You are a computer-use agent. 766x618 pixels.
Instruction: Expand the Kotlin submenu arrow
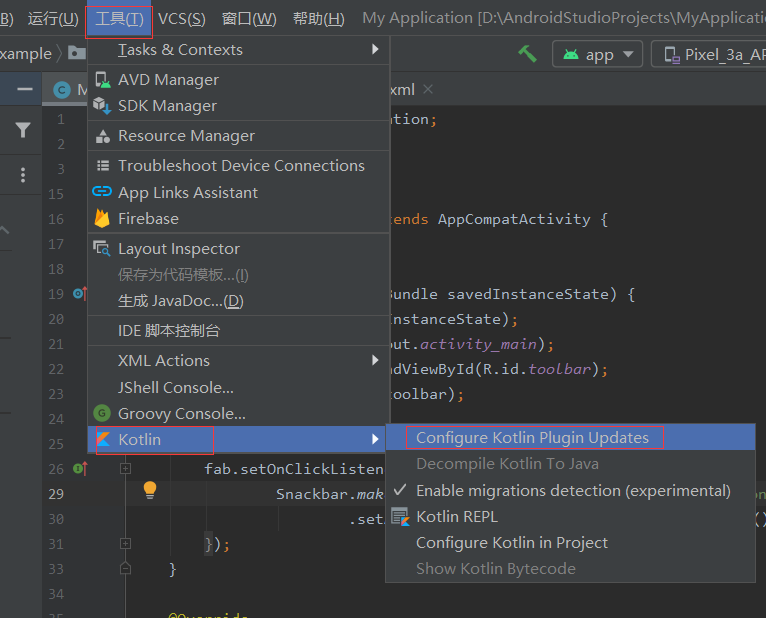375,439
